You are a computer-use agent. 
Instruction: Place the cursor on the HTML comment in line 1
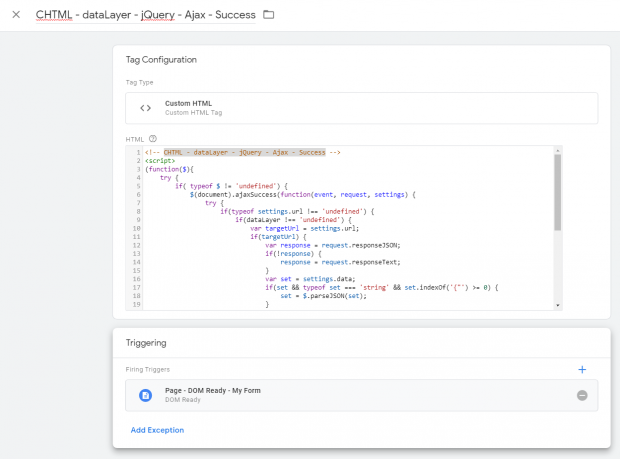pos(242,153)
